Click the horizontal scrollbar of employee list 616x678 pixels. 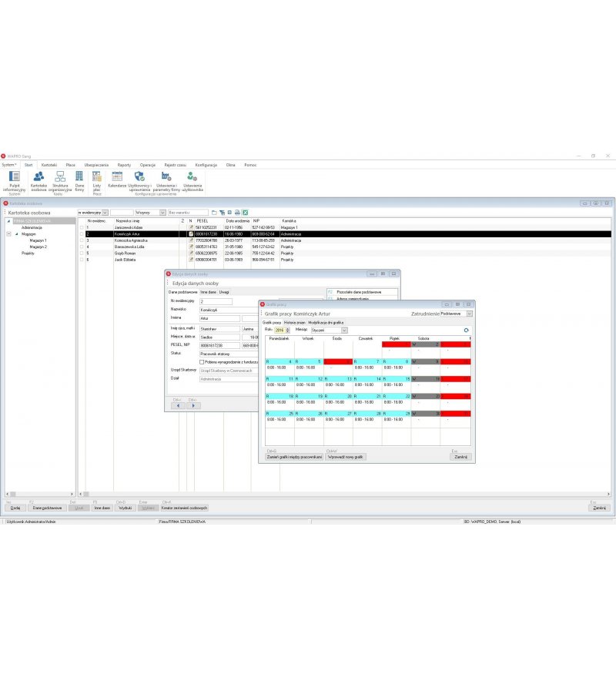[344, 494]
